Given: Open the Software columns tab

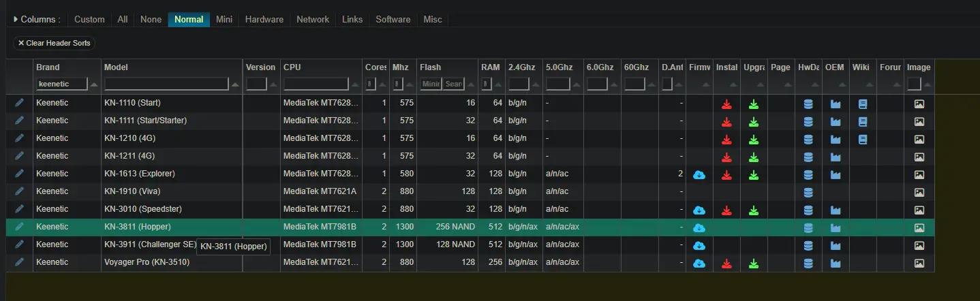Looking at the screenshot, I should click(x=393, y=19).
